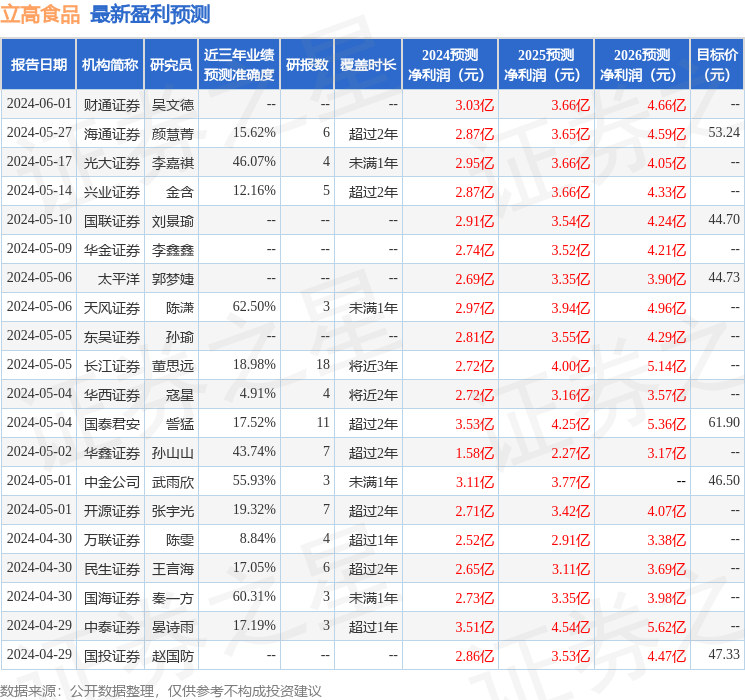The width and height of the screenshot is (745, 700).
Task: Click the 中金公司 institution cell
Action: [112, 482]
